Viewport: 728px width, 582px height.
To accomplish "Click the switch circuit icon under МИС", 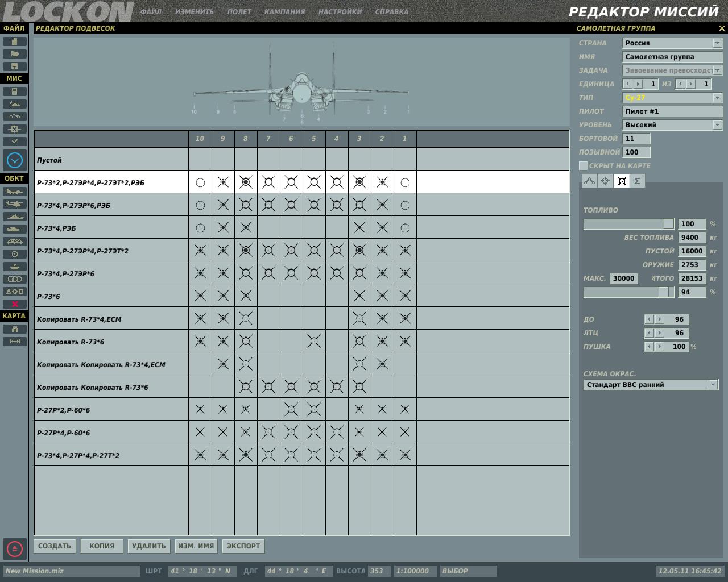I will 15,117.
